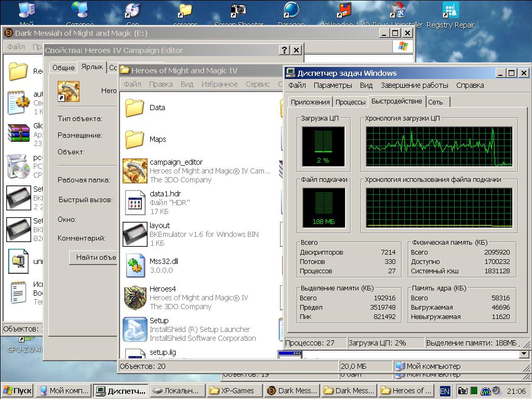532x399 pixels.
Task: Open the Data folder
Action: 135,108
